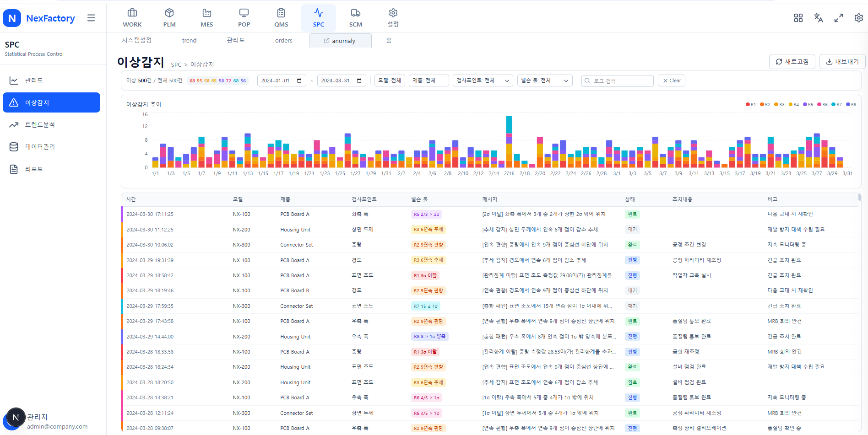Expand the 검사포인트 filter dropdown
868x435 pixels.
[x=483, y=81]
